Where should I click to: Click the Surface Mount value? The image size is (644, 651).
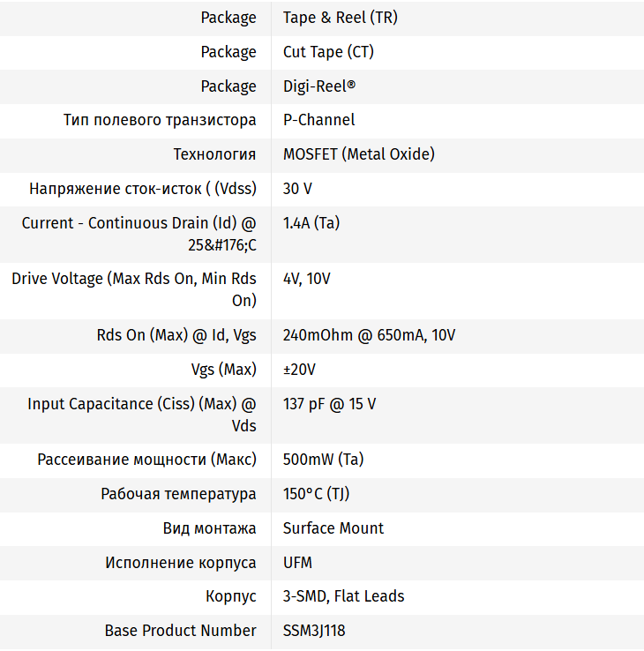pos(333,528)
